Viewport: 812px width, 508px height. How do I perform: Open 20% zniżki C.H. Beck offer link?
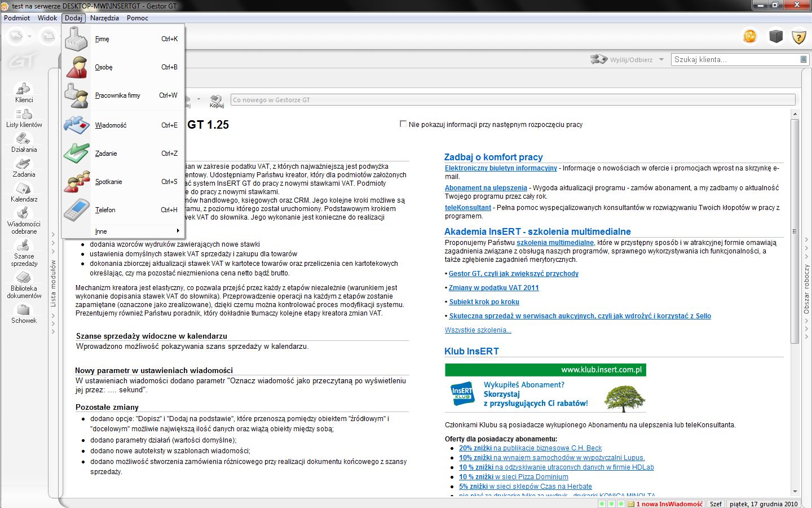tap(530, 448)
